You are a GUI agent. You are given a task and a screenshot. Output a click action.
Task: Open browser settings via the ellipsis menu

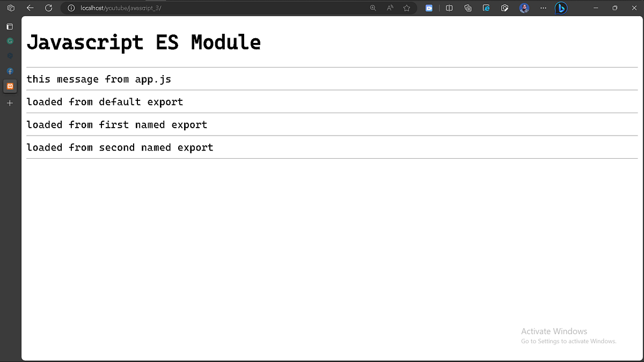[x=543, y=8]
